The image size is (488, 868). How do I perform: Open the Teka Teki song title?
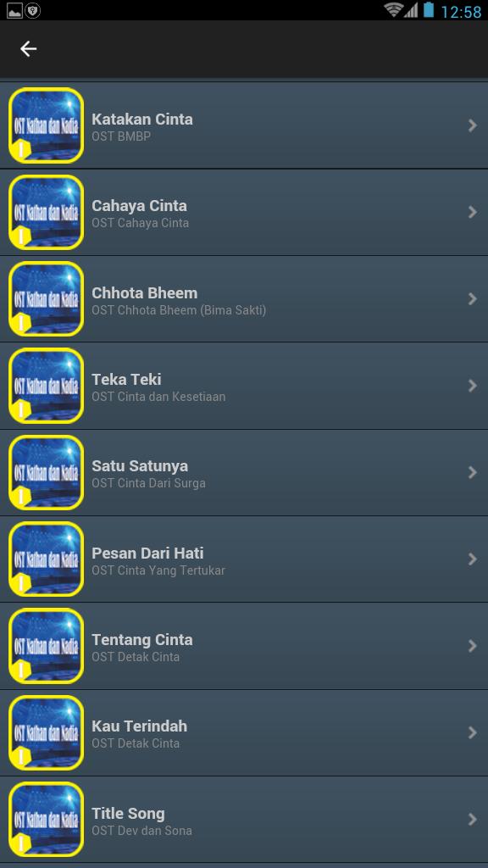(127, 380)
